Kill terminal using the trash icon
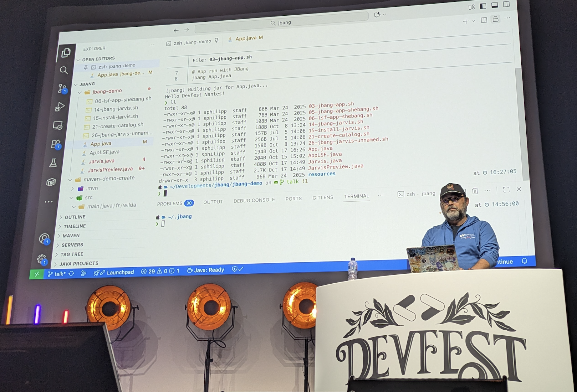The width and height of the screenshot is (577, 392). pyautogui.click(x=475, y=191)
